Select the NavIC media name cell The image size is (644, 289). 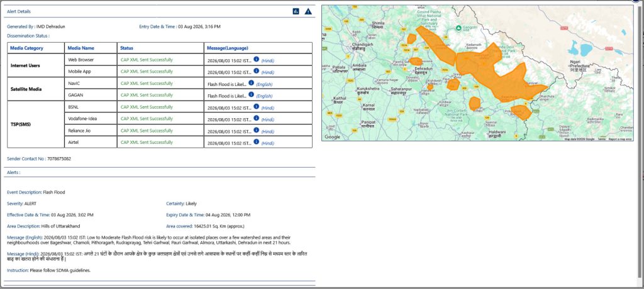point(91,83)
